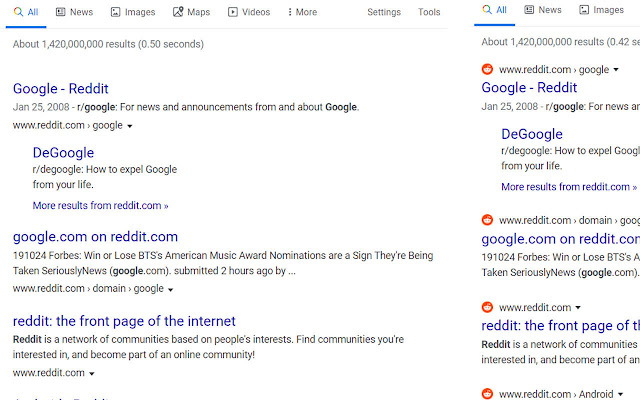Expand dropdown after right 'www.reddit.com › google'
The height and width of the screenshot is (400, 640).
click(616, 70)
